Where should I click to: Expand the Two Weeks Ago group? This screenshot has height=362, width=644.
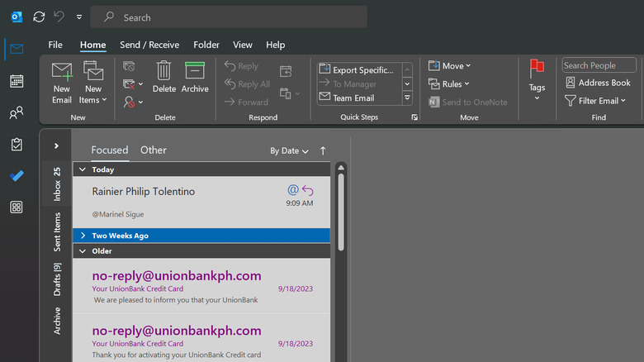coord(83,236)
